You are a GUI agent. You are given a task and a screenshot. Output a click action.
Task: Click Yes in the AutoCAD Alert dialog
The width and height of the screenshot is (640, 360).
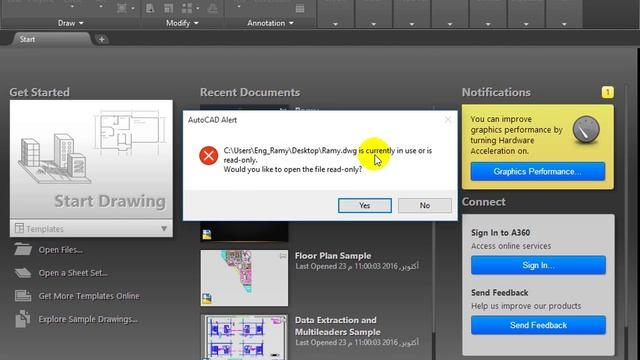[364, 205]
